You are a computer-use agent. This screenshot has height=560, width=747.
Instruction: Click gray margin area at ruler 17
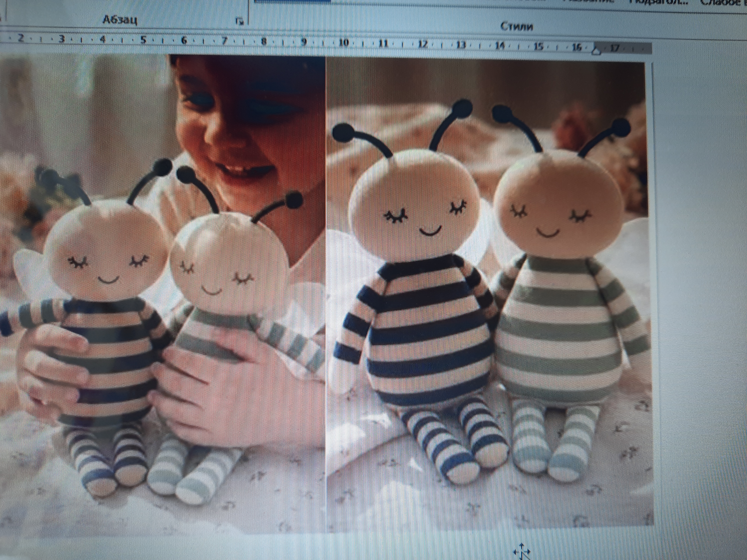[x=615, y=48]
